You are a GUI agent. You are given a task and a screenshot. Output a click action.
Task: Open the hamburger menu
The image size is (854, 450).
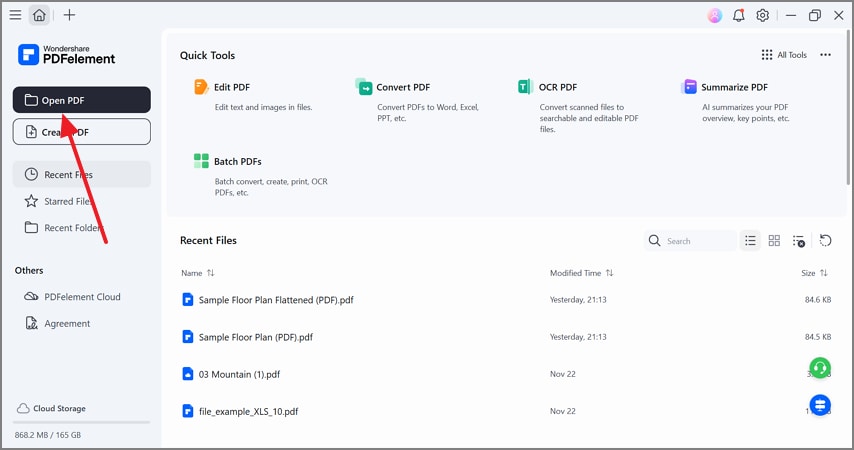click(x=15, y=15)
